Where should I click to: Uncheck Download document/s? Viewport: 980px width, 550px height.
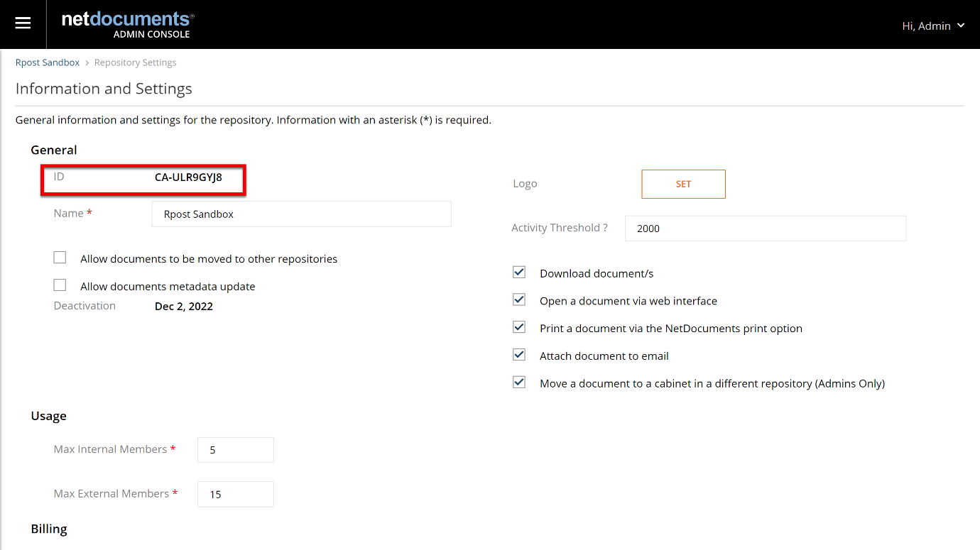pos(519,272)
